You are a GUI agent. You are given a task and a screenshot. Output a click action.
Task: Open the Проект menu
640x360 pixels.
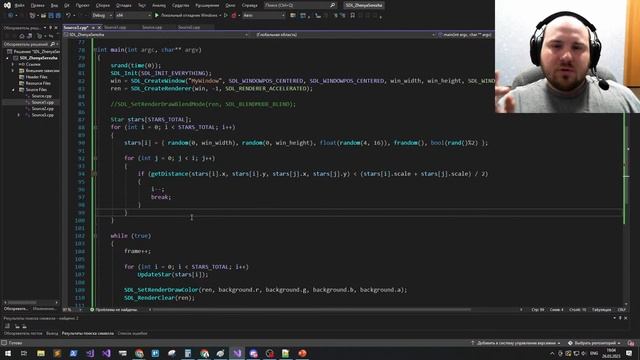pyautogui.click(x=82, y=6)
